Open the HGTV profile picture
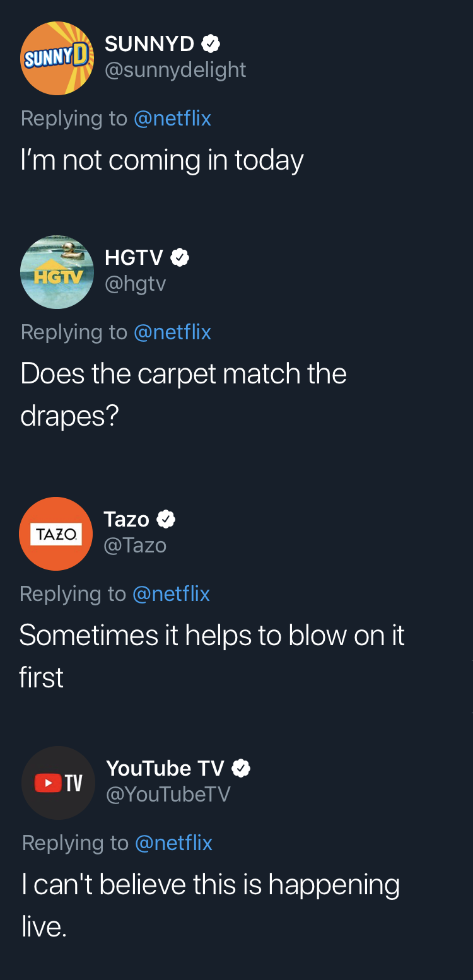Viewport: 473px width, 980px height. pyautogui.click(x=57, y=272)
